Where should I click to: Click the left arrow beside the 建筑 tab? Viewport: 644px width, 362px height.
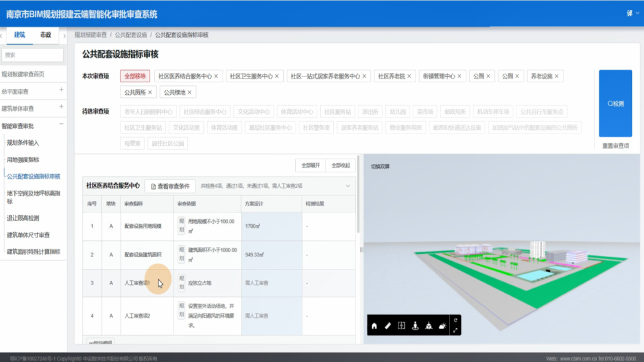(1, 36)
